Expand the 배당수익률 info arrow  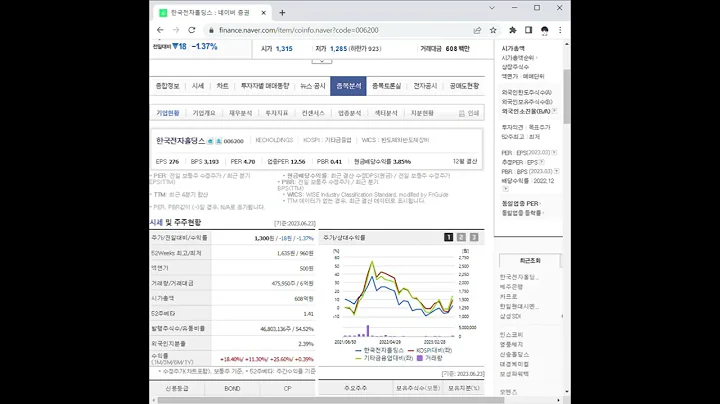pos(505,189)
